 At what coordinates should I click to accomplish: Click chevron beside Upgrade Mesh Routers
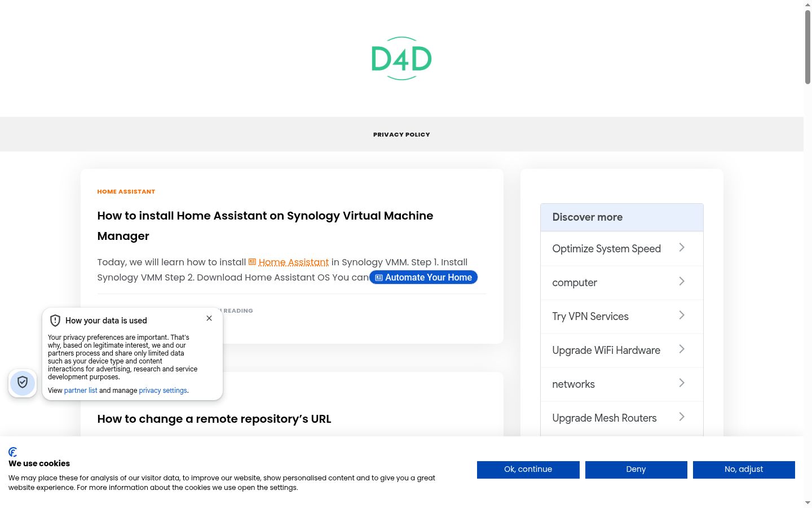[682, 417]
